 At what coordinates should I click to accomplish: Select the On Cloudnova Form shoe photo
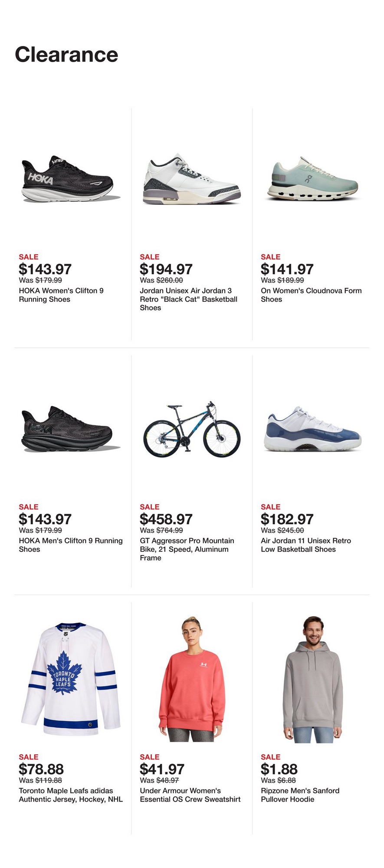[x=312, y=179]
